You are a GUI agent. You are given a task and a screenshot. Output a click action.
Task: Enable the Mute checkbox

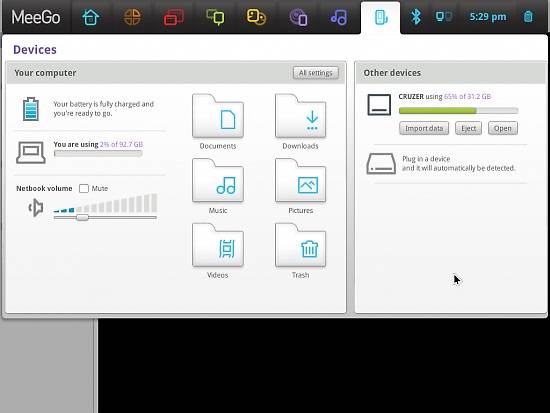pos(84,188)
